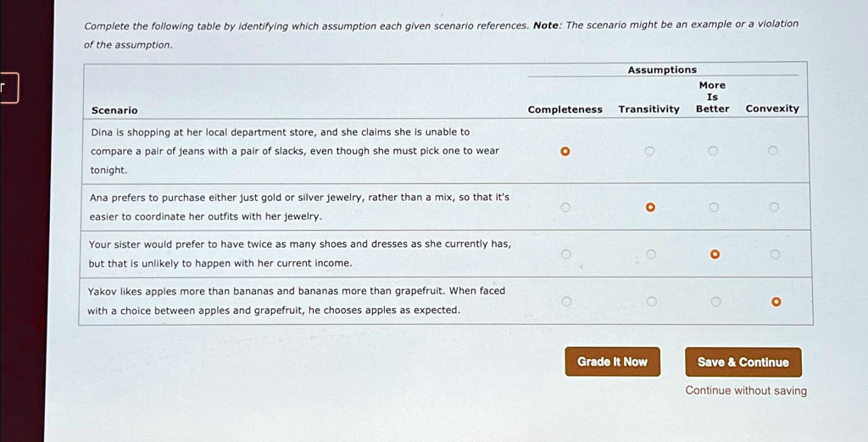Select Completeness for Dina's jeans scenario
The width and height of the screenshot is (868, 442).
[x=565, y=151]
